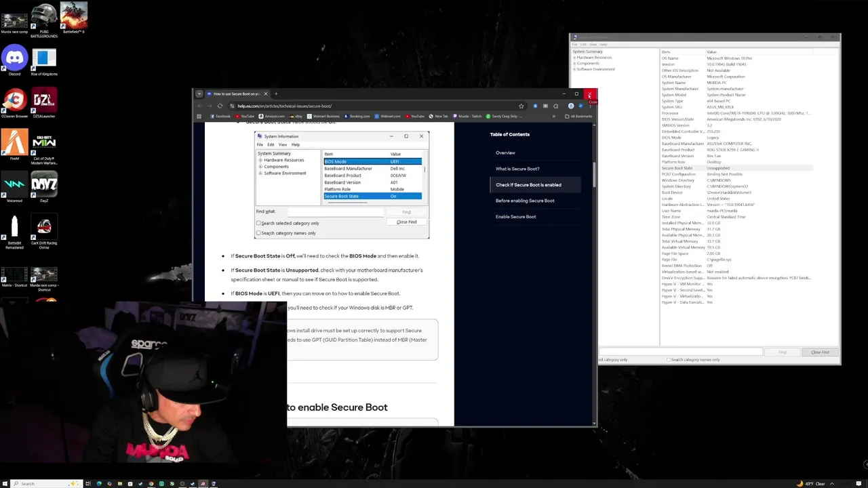Jump to Overview in Table of Contents
Image resolution: width=868 pixels, height=488 pixels.
(x=505, y=152)
